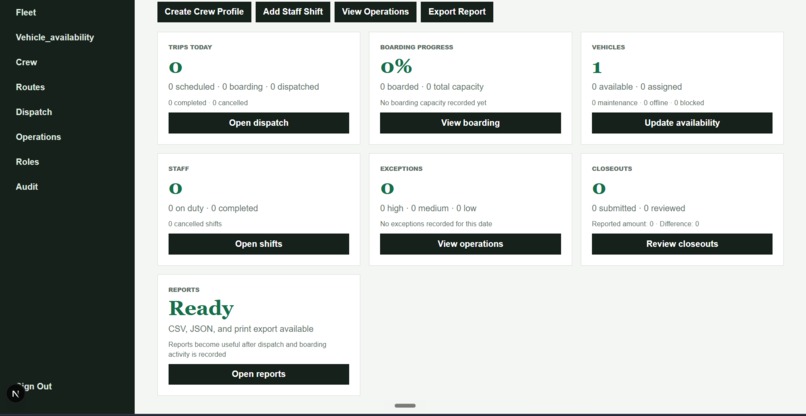
Task: Click the top View Operations button
Action: (375, 12)
